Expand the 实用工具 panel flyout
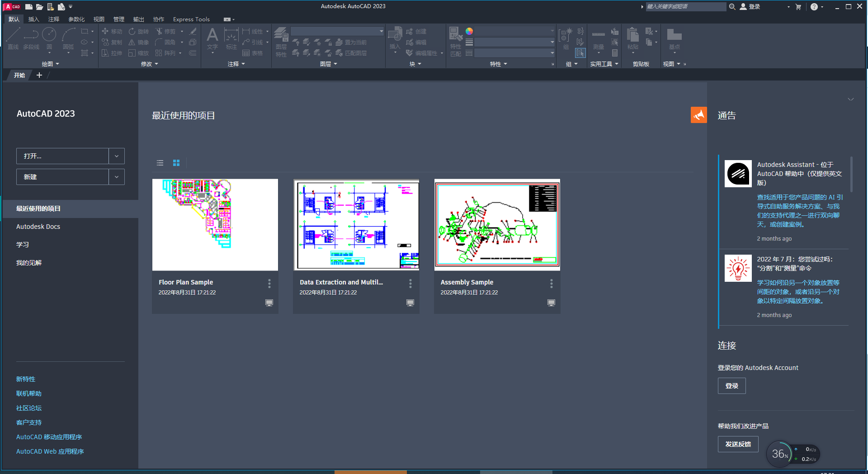Viewport: 868px width, 474px height. point(604,64)
